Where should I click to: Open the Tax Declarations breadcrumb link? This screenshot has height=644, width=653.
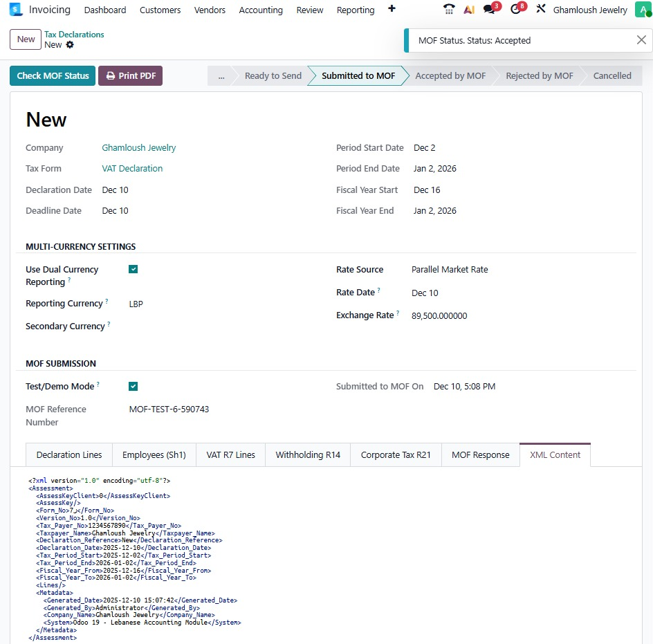coord(74,35)
